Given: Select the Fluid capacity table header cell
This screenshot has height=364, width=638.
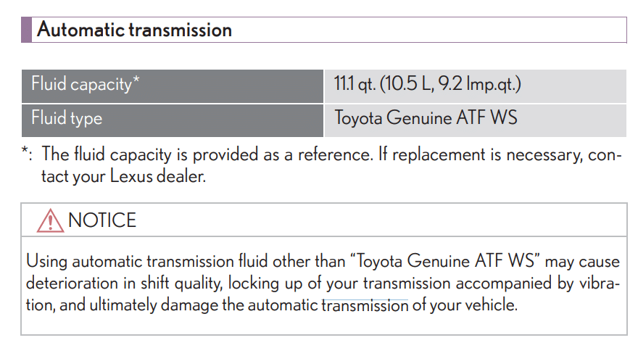Looking at the screenshot, I should pos(173,86).
